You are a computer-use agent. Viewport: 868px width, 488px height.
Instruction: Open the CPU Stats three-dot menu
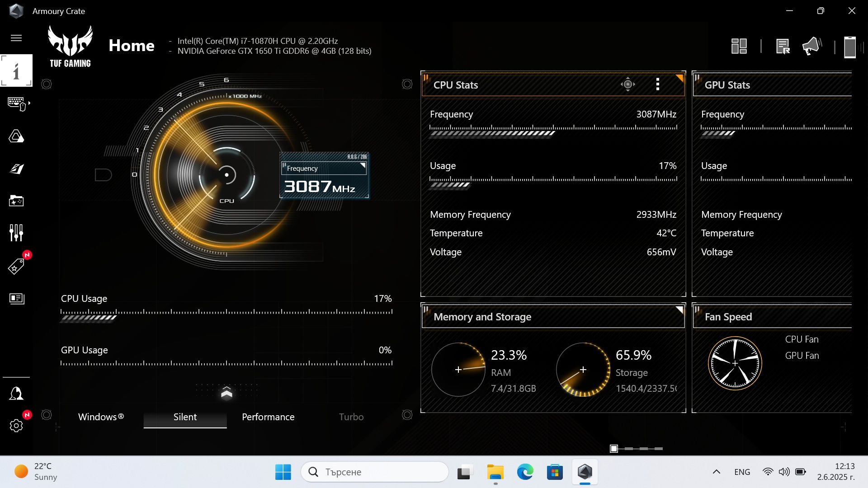click(658, 84)
